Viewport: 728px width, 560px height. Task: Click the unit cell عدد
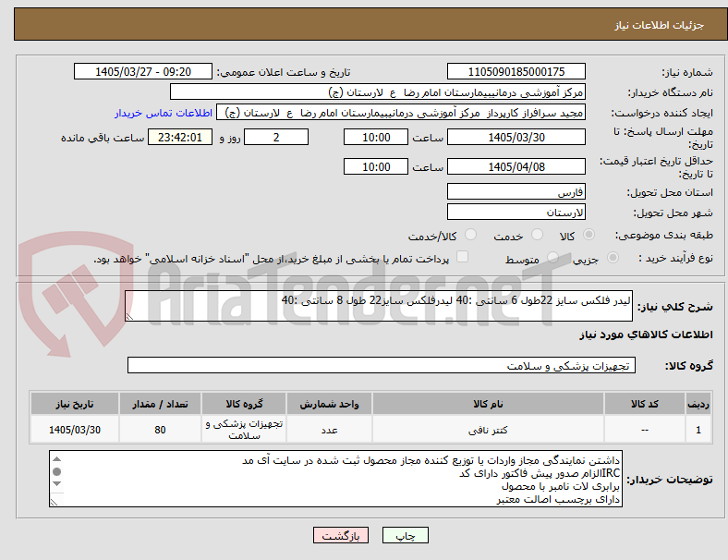point(329,430)
